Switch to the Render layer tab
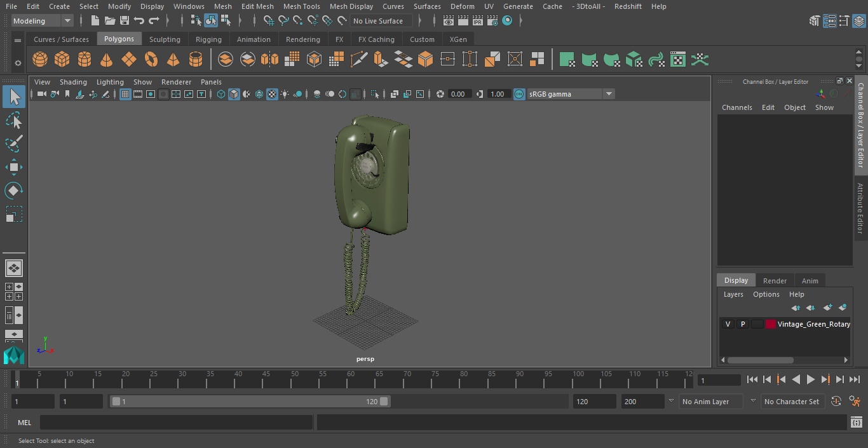 pyautogui.click(x=775, y=280)
